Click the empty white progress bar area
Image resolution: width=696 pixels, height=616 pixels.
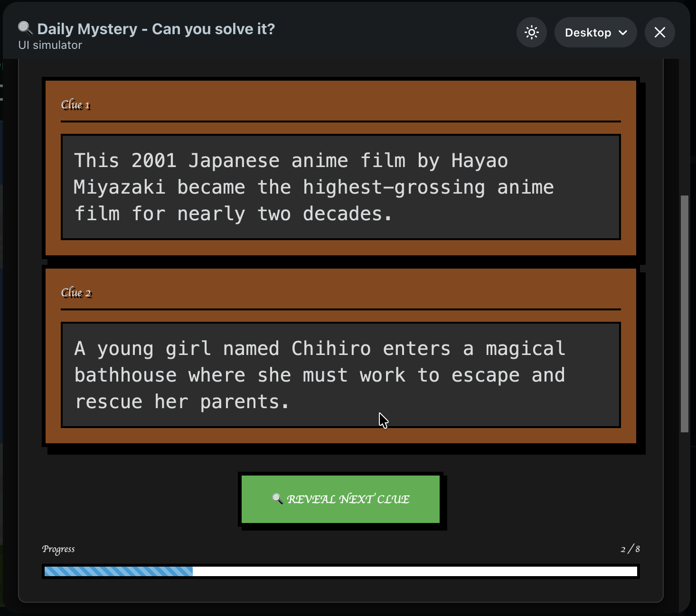pyautogui.click(x=415, y=571)
